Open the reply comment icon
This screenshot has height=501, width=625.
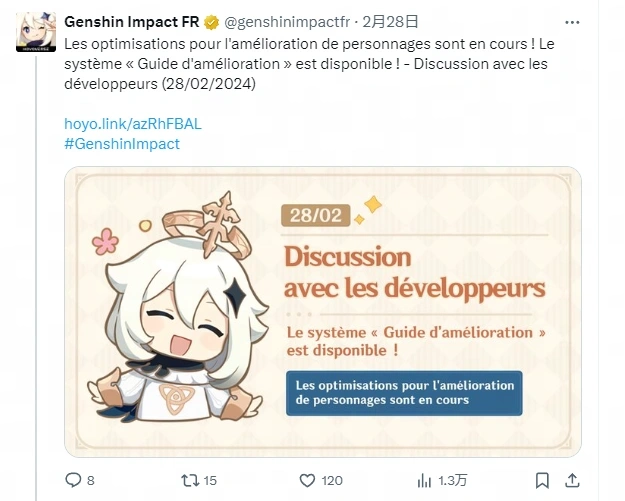[73, 480]
